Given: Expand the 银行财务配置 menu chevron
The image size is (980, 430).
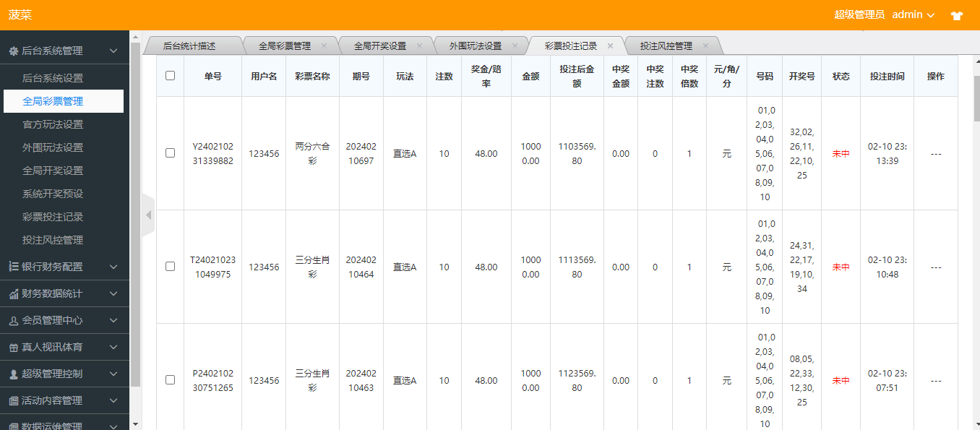Looking at the screenshot, I should pos(113,267).
